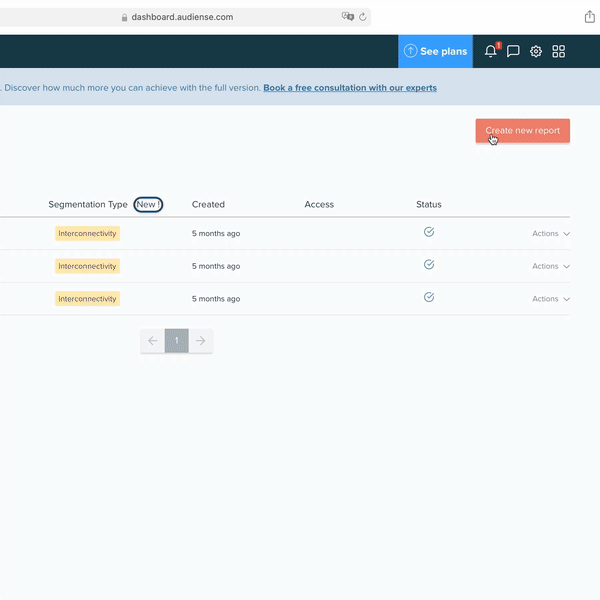This screenshot has width=600, height=600.
Task: Reload the page with the refresh icon
Action: [x=362, y=17]
